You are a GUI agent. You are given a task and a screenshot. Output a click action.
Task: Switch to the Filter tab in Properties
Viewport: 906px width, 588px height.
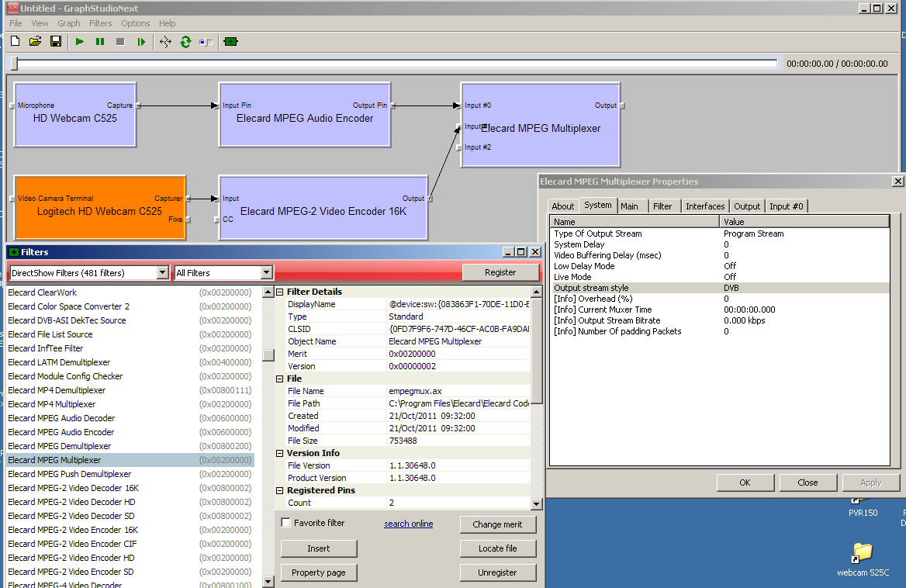pos(662,206)
